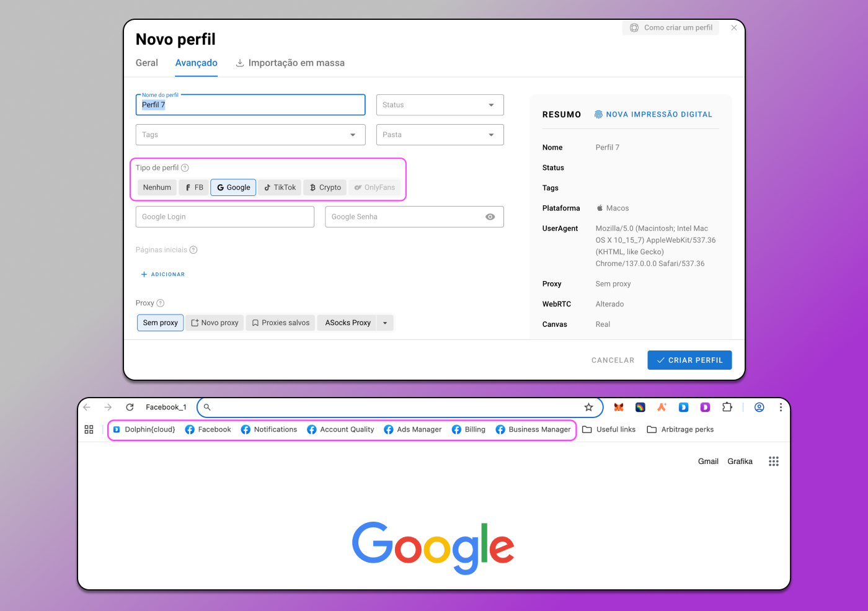This screenshot has width=868, height=611.
Task: Open the Status dropdown
Action: click(x=440, y=105)
